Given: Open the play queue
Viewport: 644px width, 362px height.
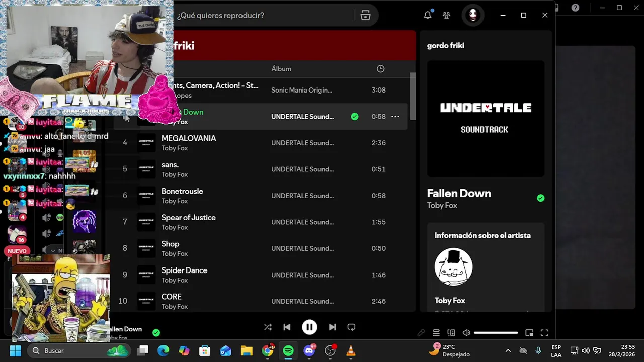Looking at the screenshot, I should tap(436, 333).
